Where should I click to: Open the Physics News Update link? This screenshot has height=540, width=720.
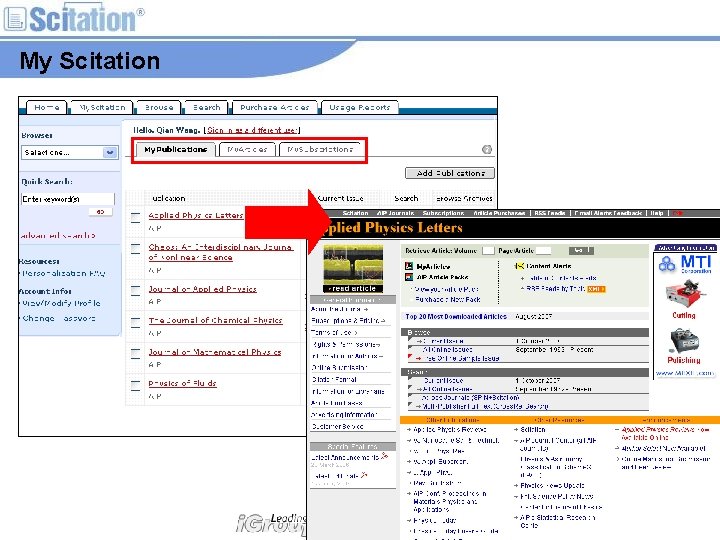coord(552,485)
